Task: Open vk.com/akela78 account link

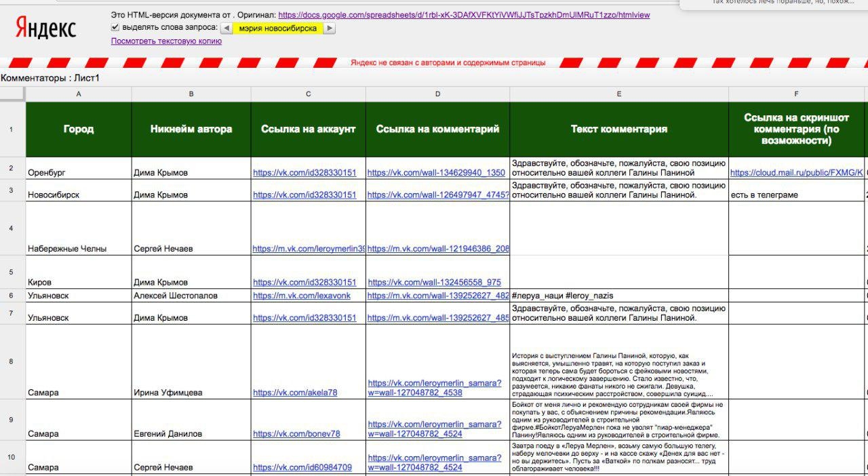Action: 295,393
